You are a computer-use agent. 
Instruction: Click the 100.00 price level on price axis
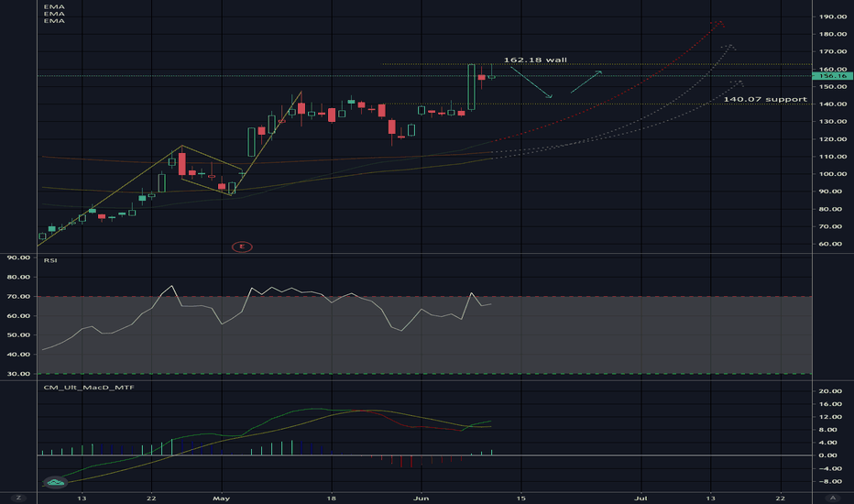point(833,174)
